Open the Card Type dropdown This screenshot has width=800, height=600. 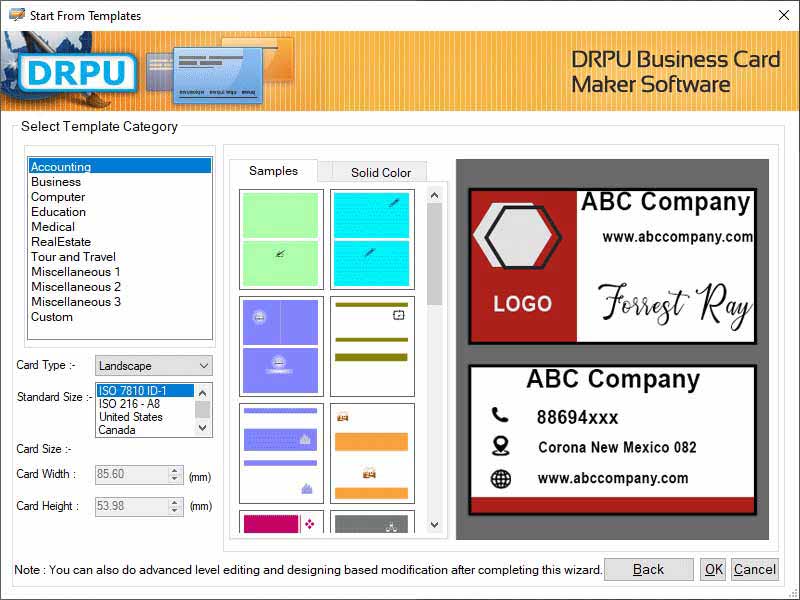tap(205, 365)
